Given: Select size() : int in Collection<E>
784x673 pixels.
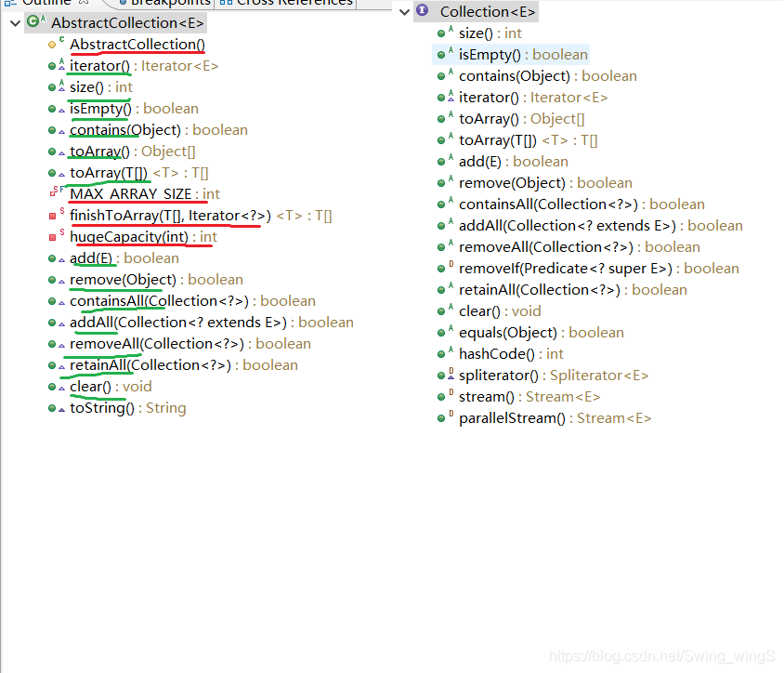Looking at the screenshot, I should click(490, 33).
